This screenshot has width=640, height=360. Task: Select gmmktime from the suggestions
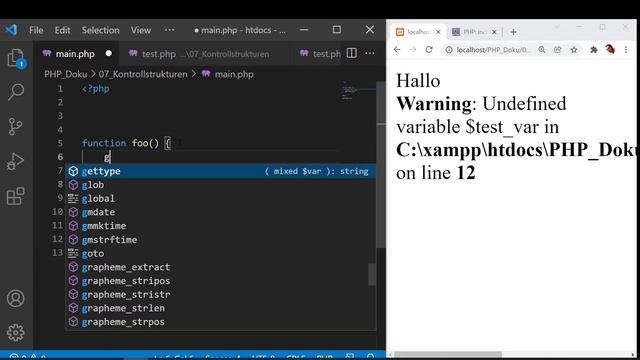point(220,226)
